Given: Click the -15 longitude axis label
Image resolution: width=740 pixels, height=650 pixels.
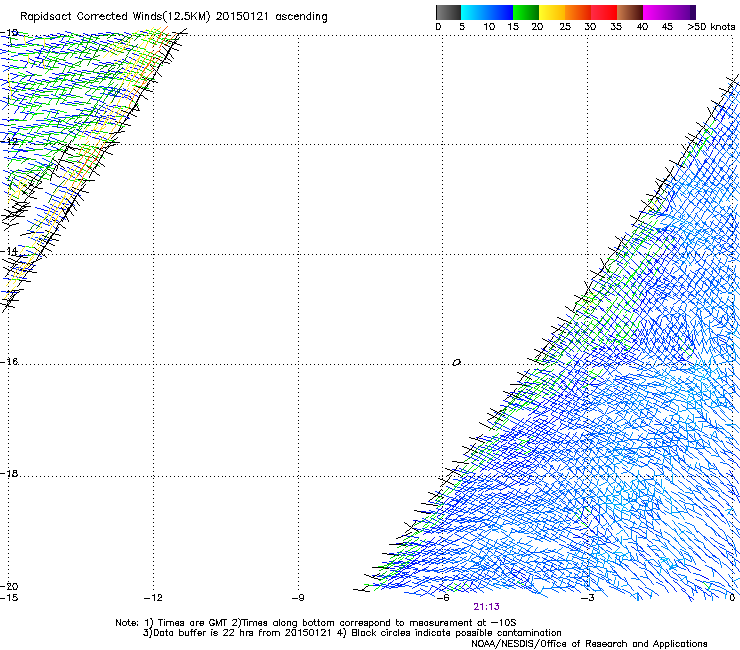Looking at the screenshot, I should pos(9,598).
